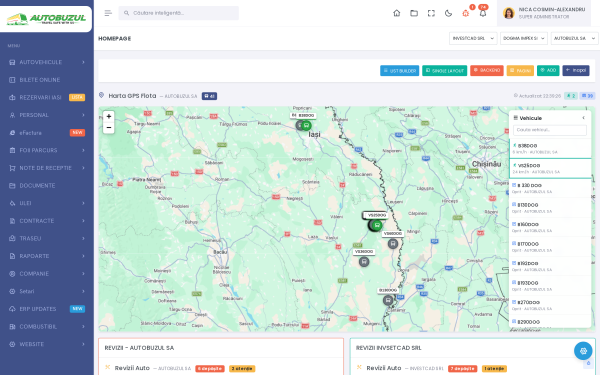
Task: Click the hamburger menu toggle icon
Action: [x=108, y=13]
